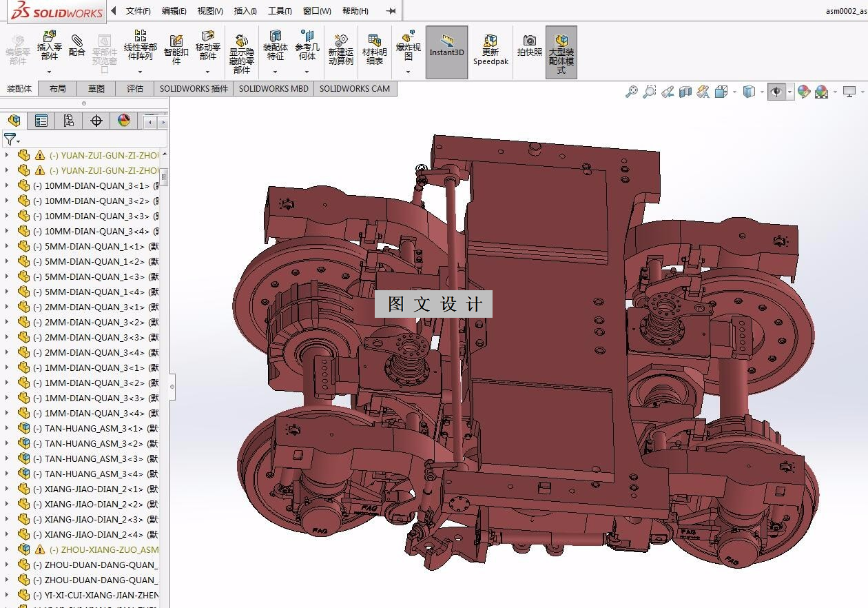Click the Insert Components (插入零部件) icon

click(x=49, y=46)
